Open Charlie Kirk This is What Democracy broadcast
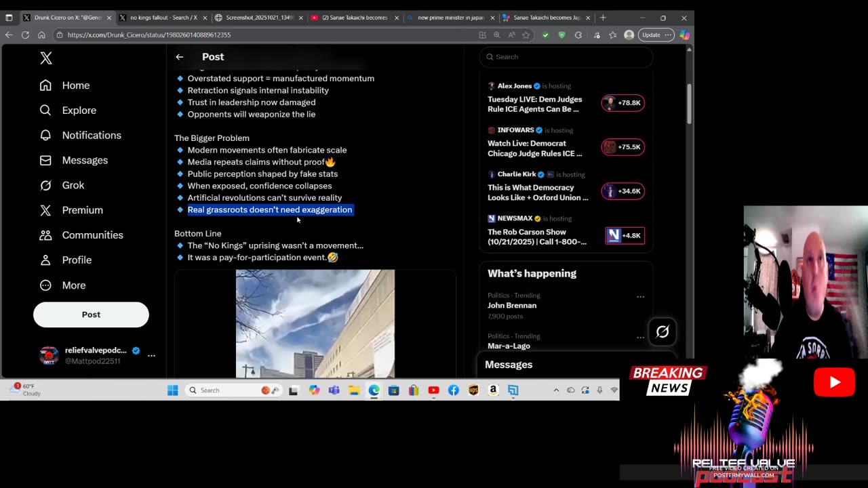Image resolution: width=868 pixels, height=488 pixels. click(x=538, y=192)
